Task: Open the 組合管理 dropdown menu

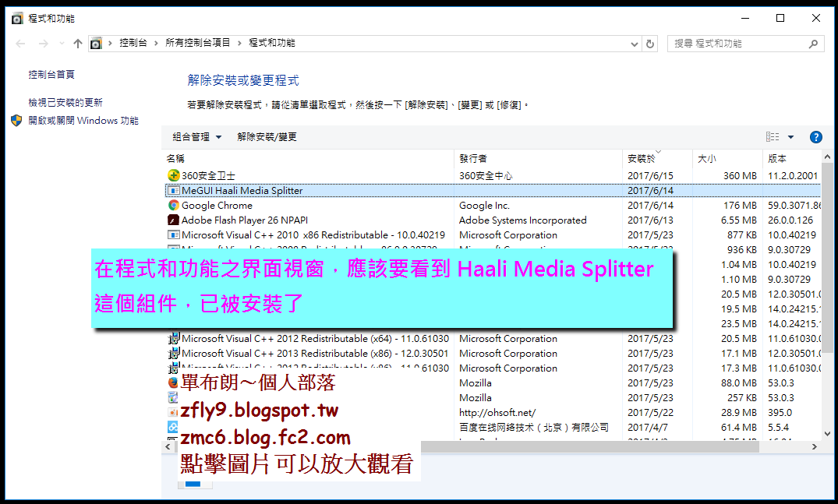Action: pyautogui.click(x=196, y=137)
